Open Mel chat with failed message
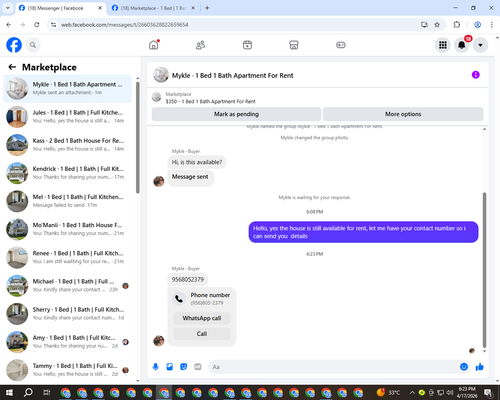 (67, 201)
